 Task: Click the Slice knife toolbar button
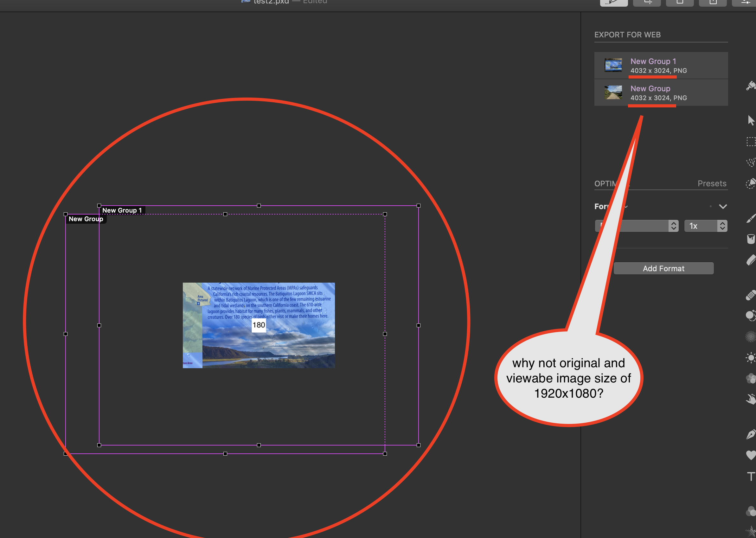pos(614,3)
